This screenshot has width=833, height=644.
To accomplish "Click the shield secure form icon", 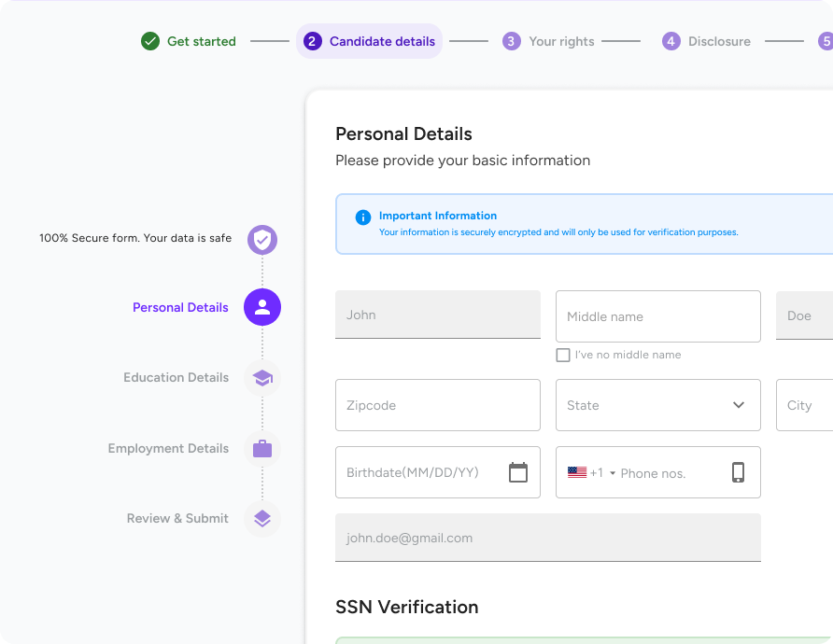I will (x=262, y=240).
